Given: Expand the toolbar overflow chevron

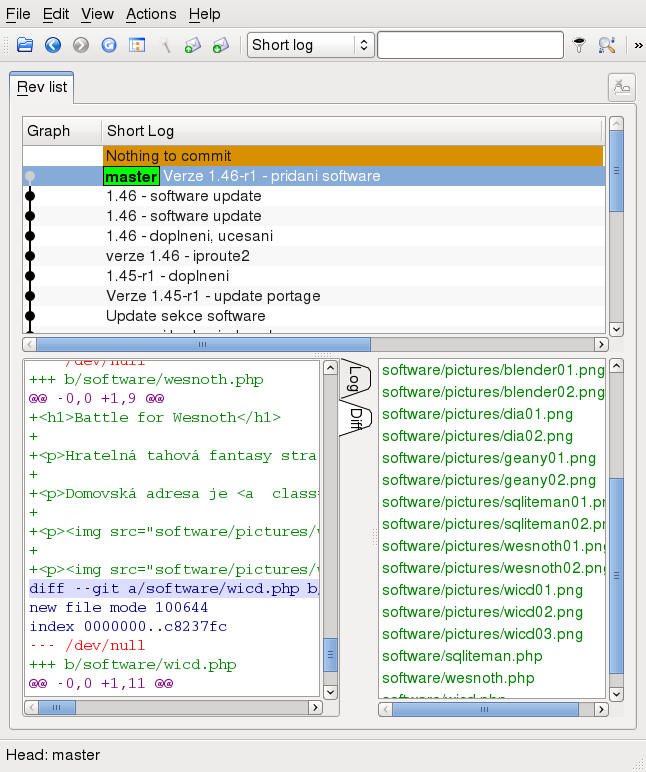Looking at the screenshot, I should (638, 45).
